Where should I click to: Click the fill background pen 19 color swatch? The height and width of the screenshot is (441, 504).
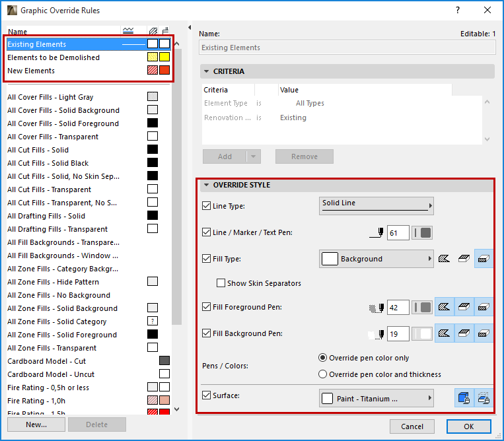click(x=422, y=334)
